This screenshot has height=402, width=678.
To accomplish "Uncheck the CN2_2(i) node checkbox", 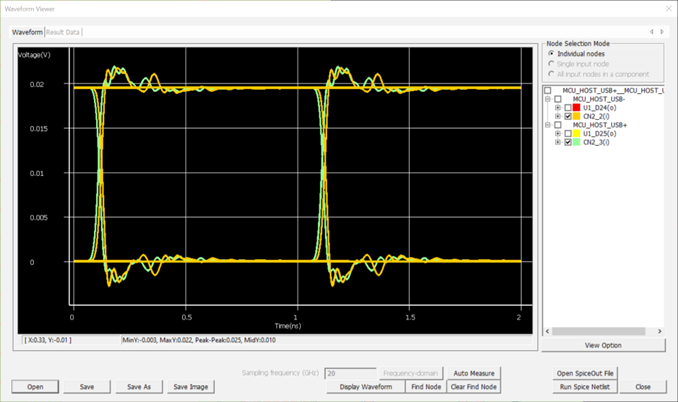I will 568,117.
